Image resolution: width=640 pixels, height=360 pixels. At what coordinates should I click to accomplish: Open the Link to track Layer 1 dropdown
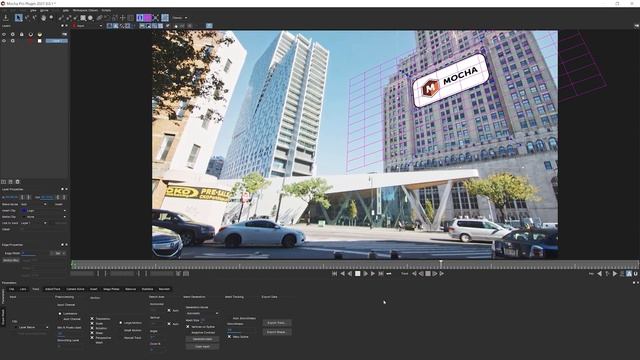34,223
